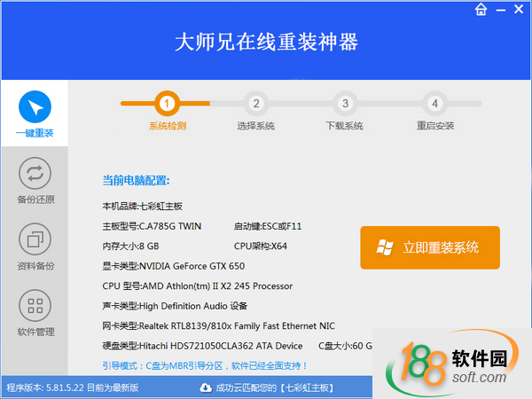Click the step 2 circle indicator
The image size is (532, 399).
[255, 103]
